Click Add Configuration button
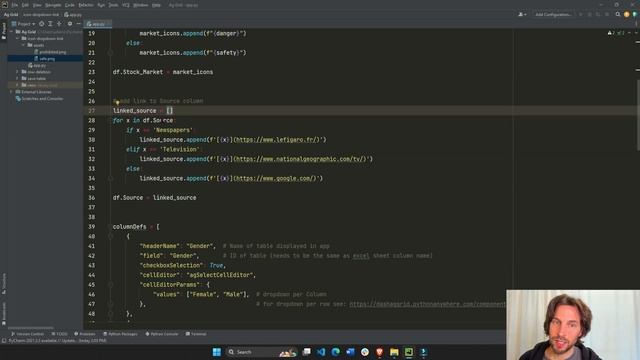The image size is (640, 360). click(553, 15)
